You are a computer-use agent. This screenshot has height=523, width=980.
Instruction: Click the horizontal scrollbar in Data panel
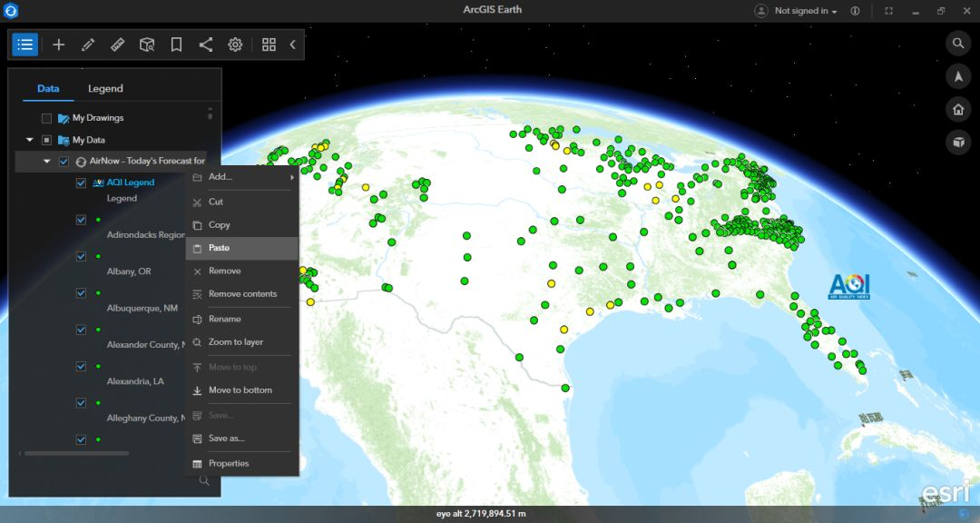click(76, 452)
